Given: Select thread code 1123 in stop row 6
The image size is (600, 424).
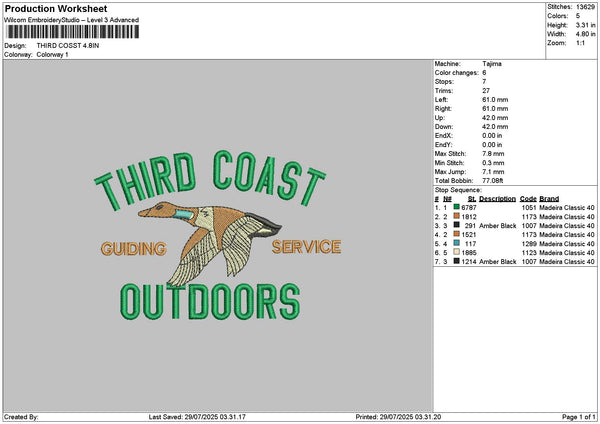Looking at the screenshot, I should click(x=528, y=253).
